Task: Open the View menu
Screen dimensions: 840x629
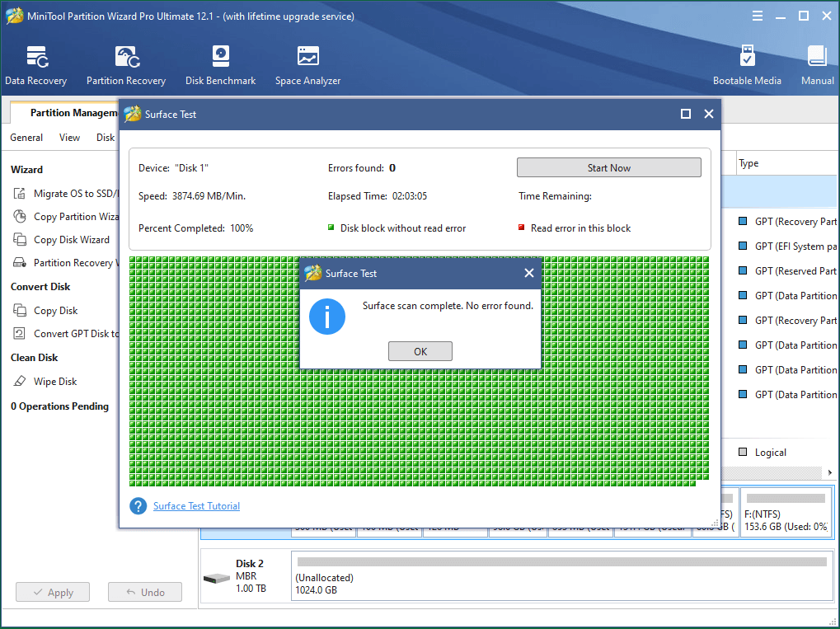Action: 69,137
